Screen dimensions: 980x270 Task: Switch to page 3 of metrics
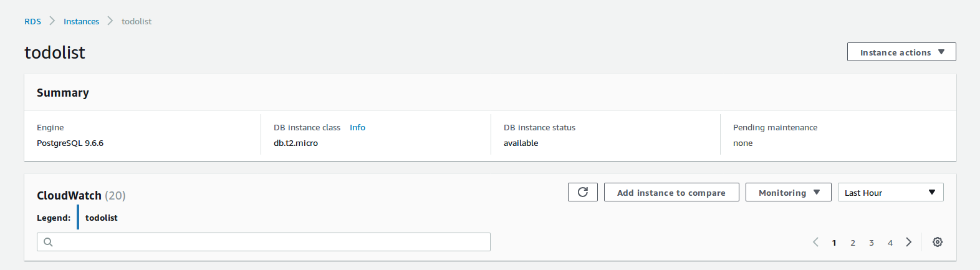pyautogui.click(x=872, y=243)
